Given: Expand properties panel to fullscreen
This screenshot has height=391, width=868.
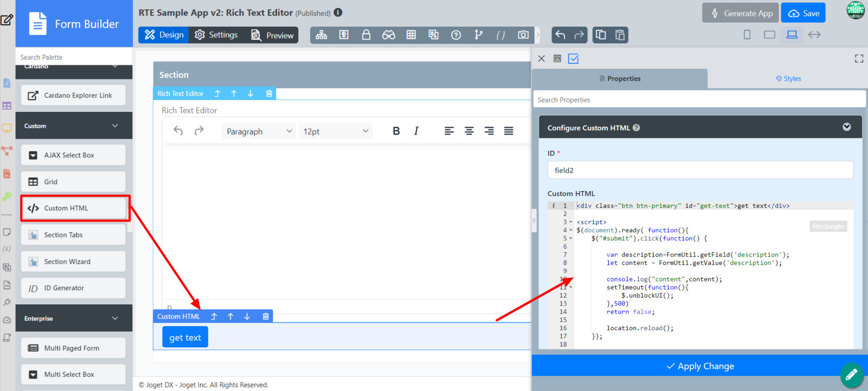Looking at the screenshot, I should click(859, 58).
